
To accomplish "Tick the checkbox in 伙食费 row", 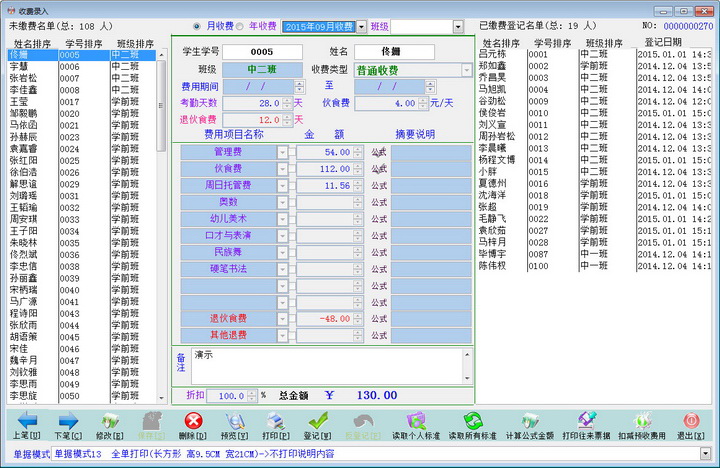I will (x=292, y=169).
